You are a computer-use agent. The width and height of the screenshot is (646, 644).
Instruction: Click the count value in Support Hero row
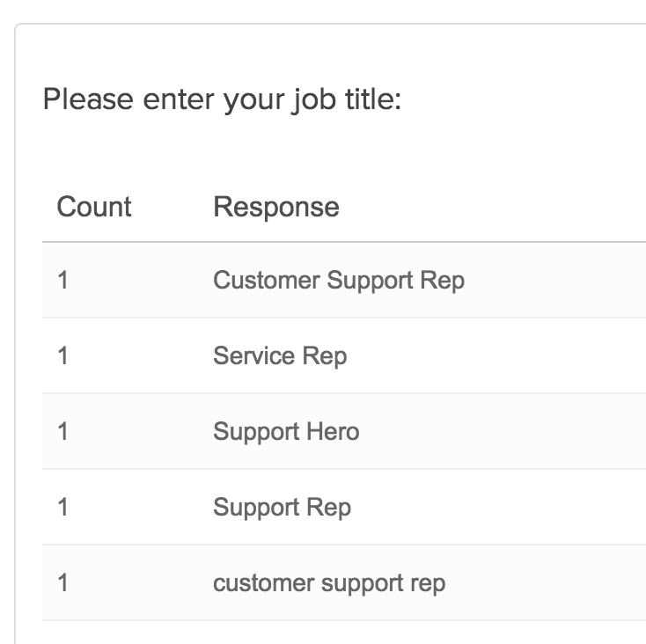62,432
